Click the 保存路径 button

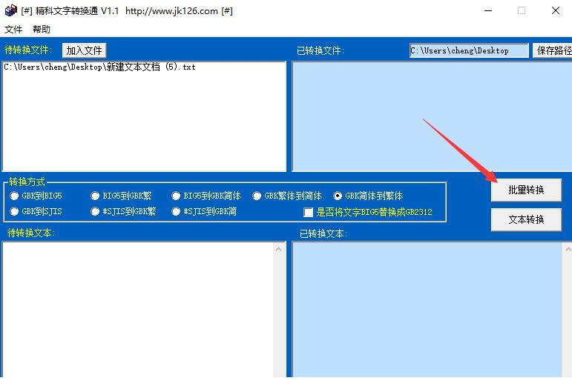tap(552, 50)
